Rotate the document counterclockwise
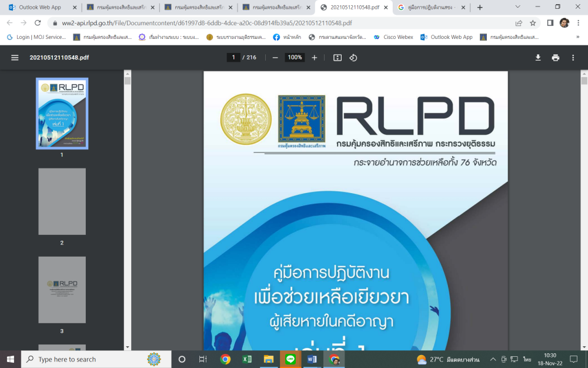Screen dimensions: 588x368 click(353, 58)
